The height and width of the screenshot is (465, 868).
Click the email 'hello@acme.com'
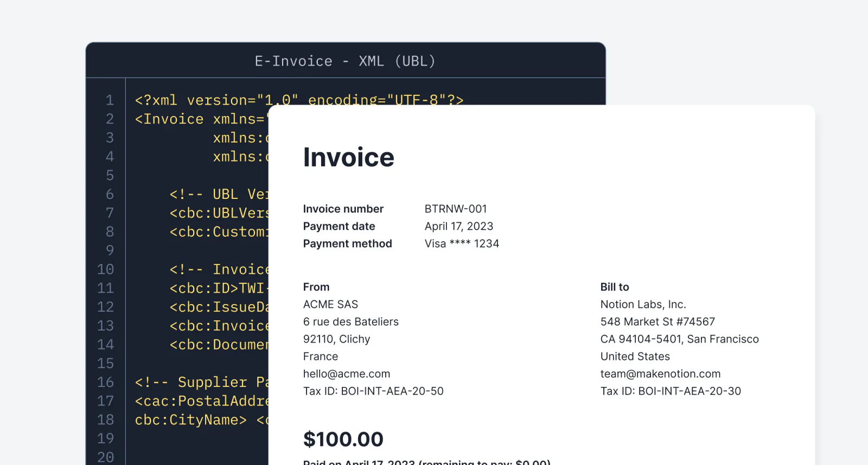[346, 374]
